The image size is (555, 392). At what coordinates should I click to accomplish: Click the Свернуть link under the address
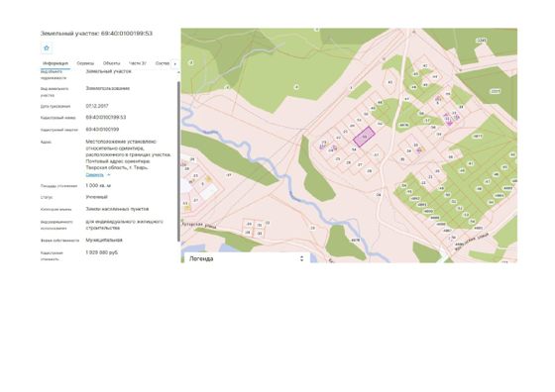click(x=94, y=175)
